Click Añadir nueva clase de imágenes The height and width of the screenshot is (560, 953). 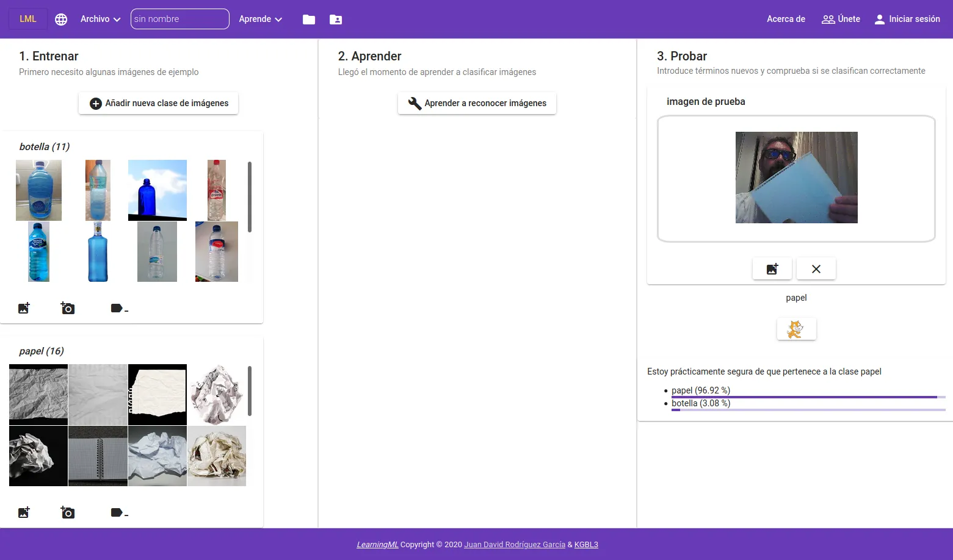(x=158, y=103)
